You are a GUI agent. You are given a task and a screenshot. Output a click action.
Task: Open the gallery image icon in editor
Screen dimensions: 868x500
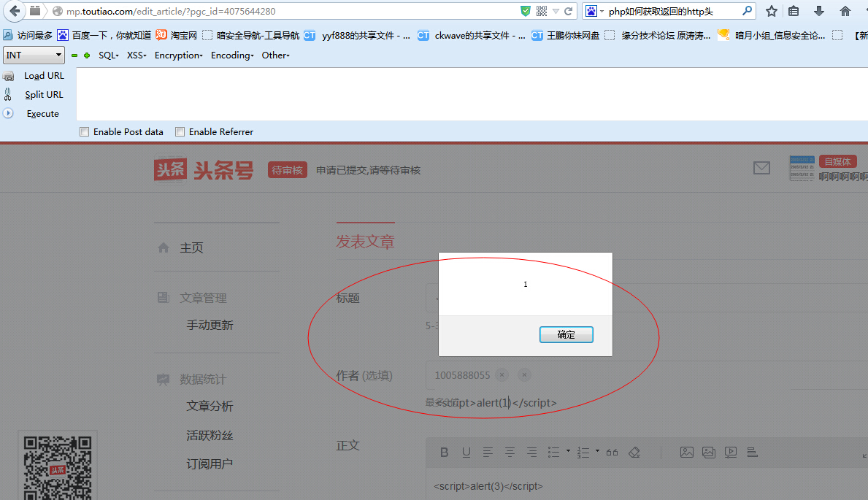(709, 453)
